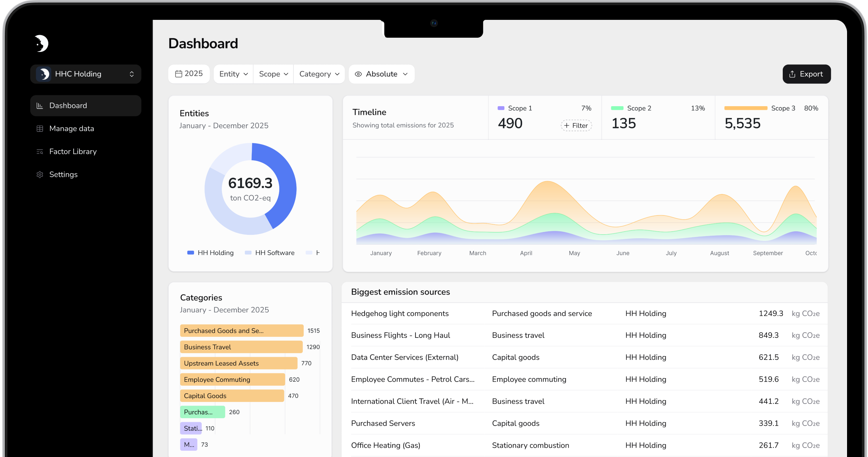Click the HH Holding legend color swatch

pos(190,253)
